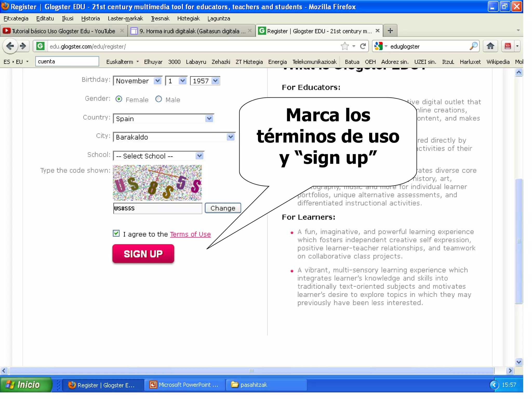The image size is (532, 399).
Task: Open the birthday month dropdown
Action: click(157, 81)
